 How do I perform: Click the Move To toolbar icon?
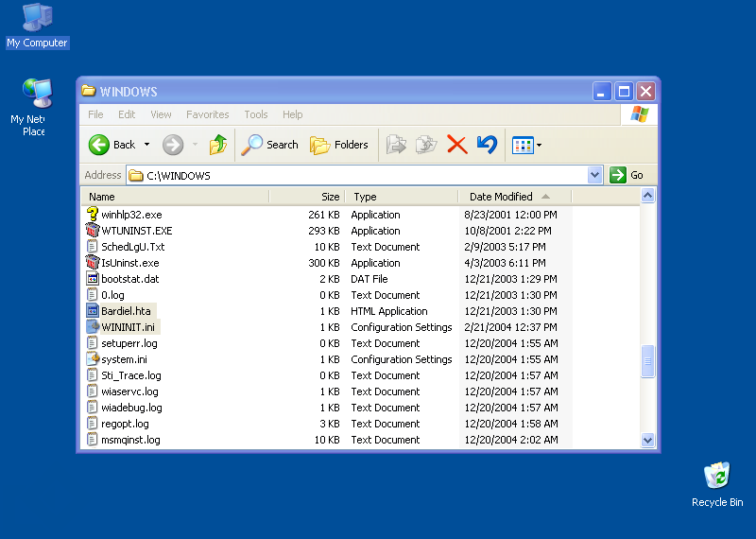coord(396,145)
